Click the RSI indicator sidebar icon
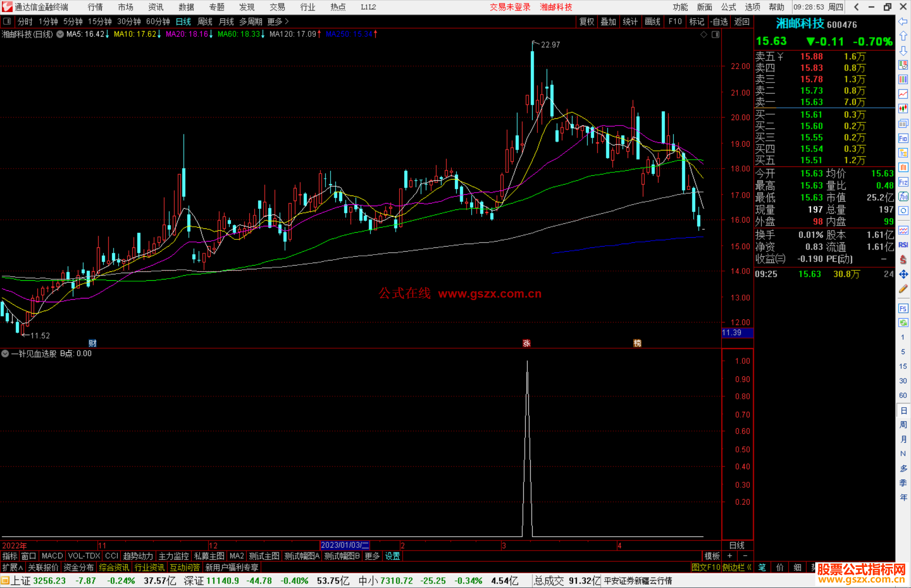 [903, 245]
